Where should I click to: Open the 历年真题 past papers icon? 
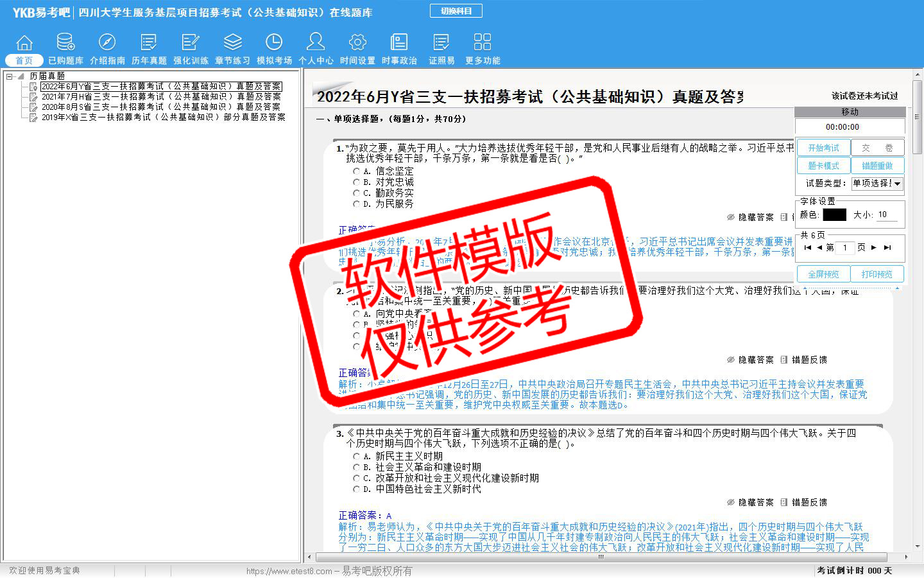point(149,49)
